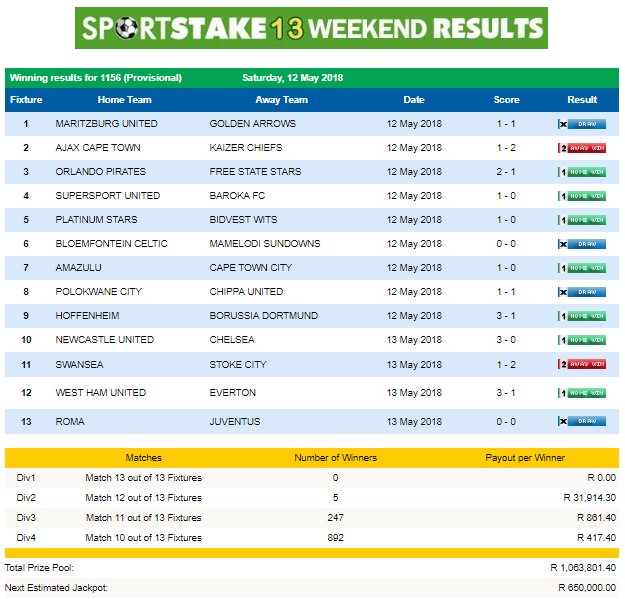The image size is (625, 599).
Task: Click the 'Saturday, 12 May 2018' heading
Action: click(293, 78)
